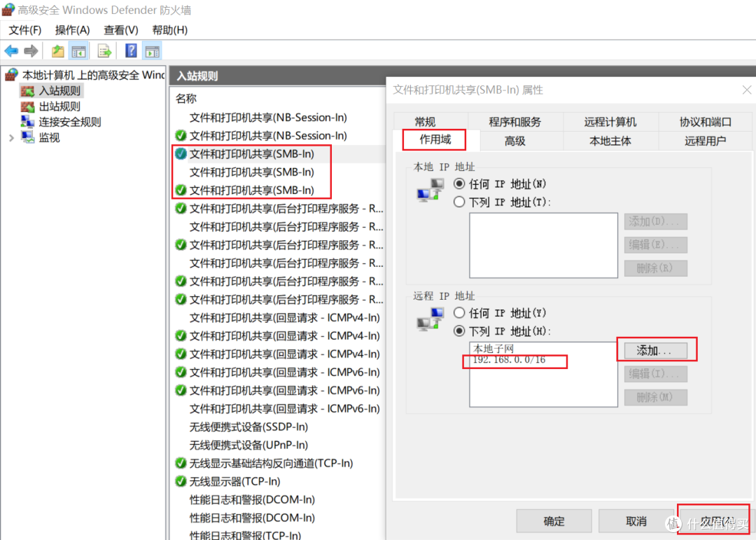Select 入站规则 in the tree
Viewport: 756px width, 540px height.
pyautogui.click(x=59, y=91)
